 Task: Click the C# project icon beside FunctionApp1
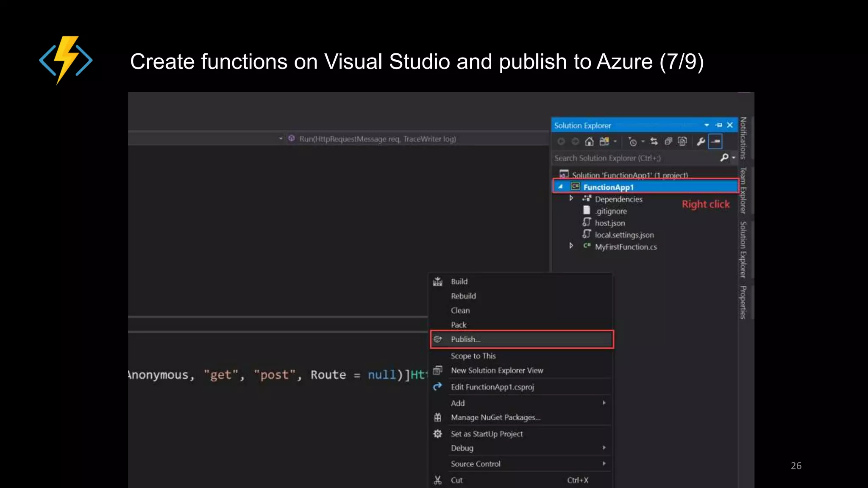click(x=575, y=186)
